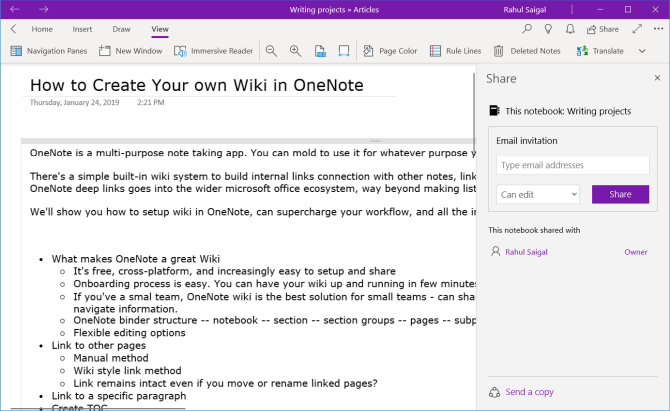Viewport: 670px width, 411px height.
Task: Switch to the Draw tab
Action: (121, 30)
